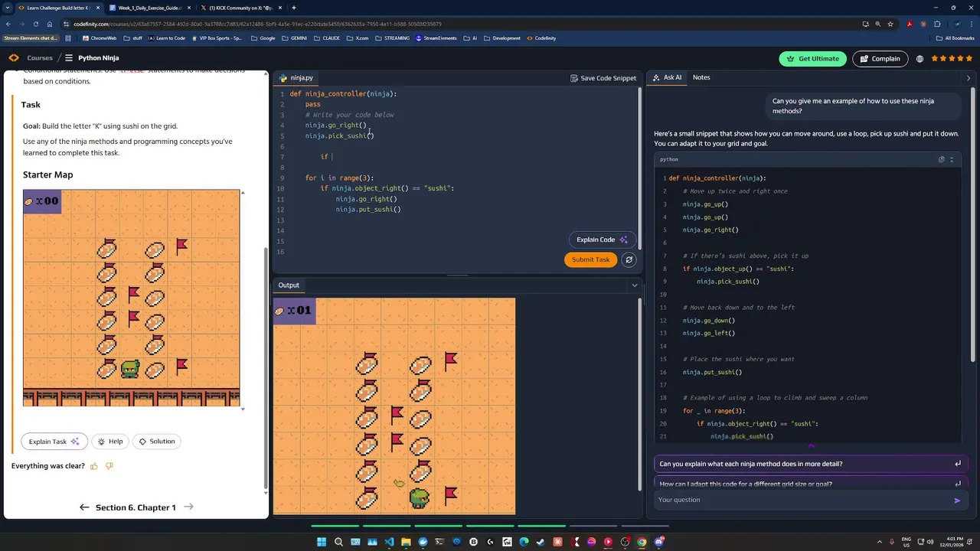
Task: Open the Codefinity bookmark
Action: pos(541,37)
